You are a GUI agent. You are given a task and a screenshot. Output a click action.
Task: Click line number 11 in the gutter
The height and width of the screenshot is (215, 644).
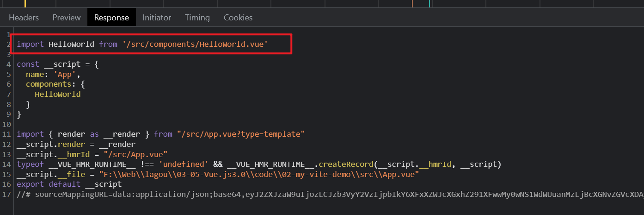(6, 134)
